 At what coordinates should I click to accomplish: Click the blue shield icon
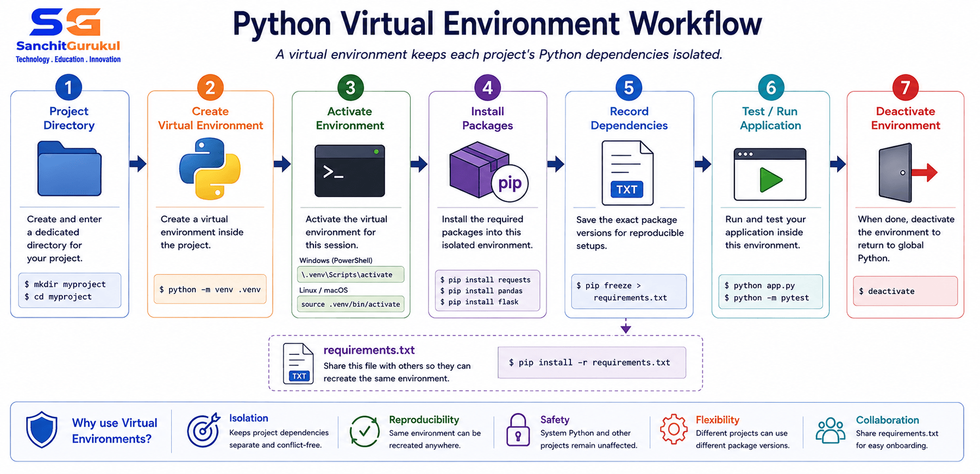point(42,429)
